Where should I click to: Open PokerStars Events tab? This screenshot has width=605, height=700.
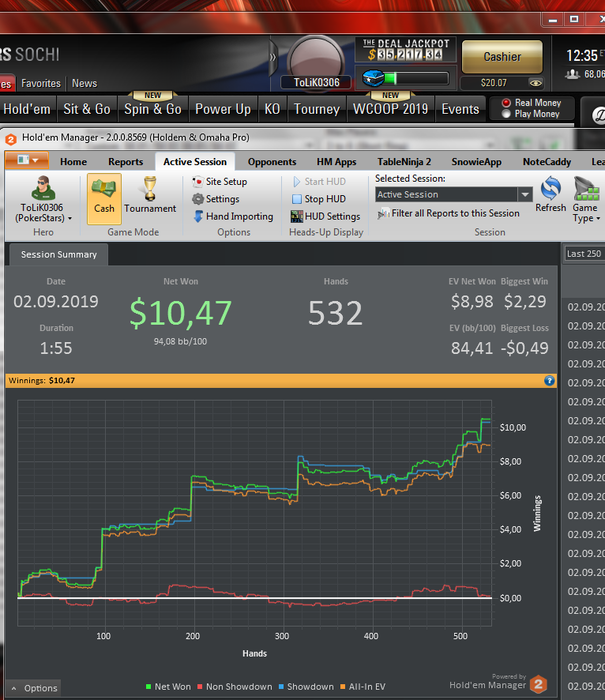460,109
